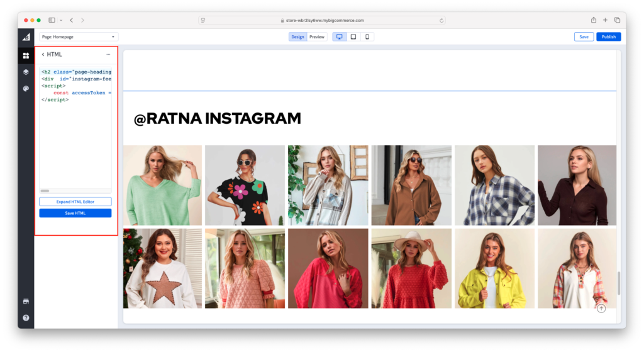Click the HTML panel title text
This screenshot has height=352, width=644.
(x=54, y=54)
